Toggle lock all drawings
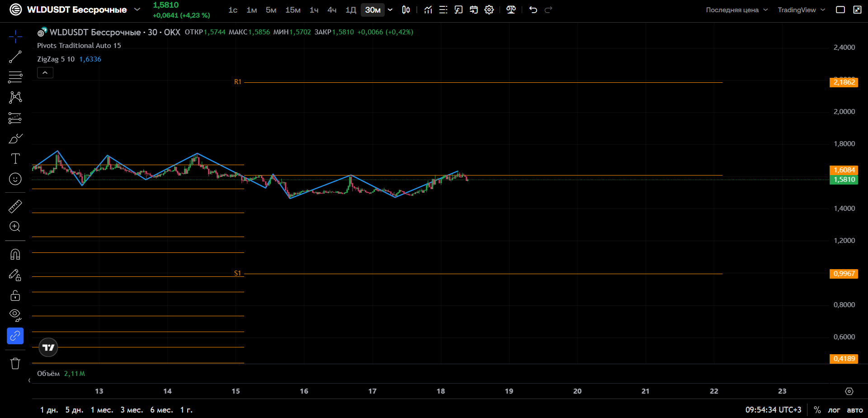 (15, 295)
